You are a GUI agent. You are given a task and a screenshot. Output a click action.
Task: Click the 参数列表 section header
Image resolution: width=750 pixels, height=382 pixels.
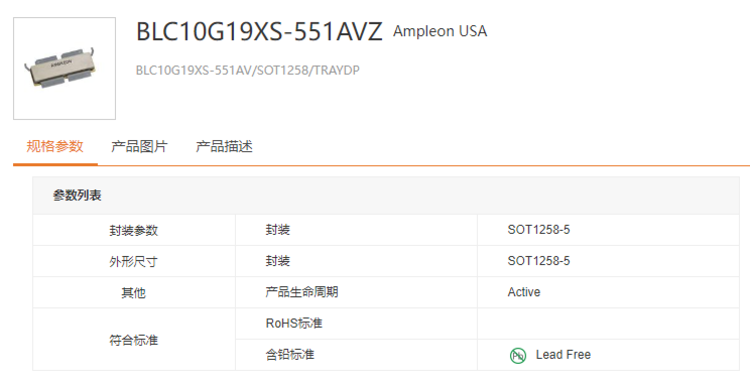pyautogui.click(x=77, y=195)
